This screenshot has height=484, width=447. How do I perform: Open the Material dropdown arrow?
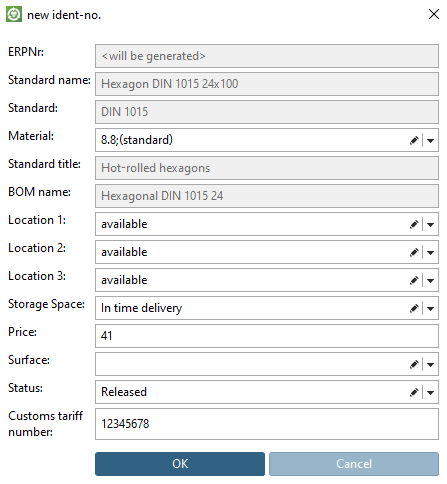click(430, 141)
